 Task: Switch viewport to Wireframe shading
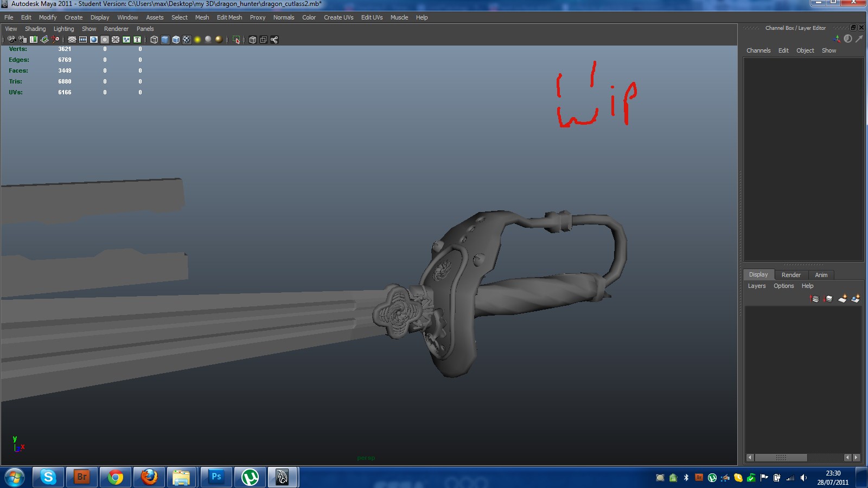[x=154, y=40]
